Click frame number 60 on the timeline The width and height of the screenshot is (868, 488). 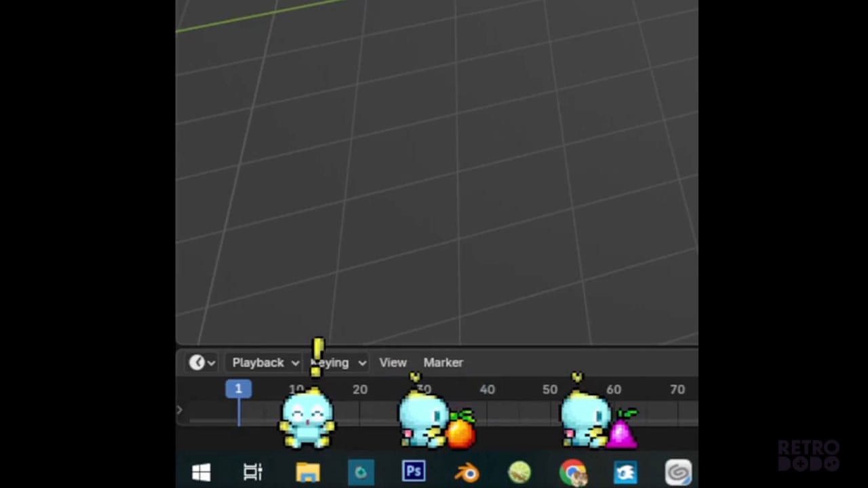tap(614, 390)
